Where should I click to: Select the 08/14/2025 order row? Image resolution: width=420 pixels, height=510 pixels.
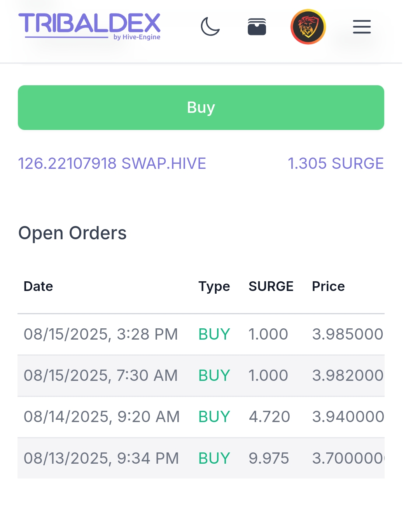(x=201, y=417)
